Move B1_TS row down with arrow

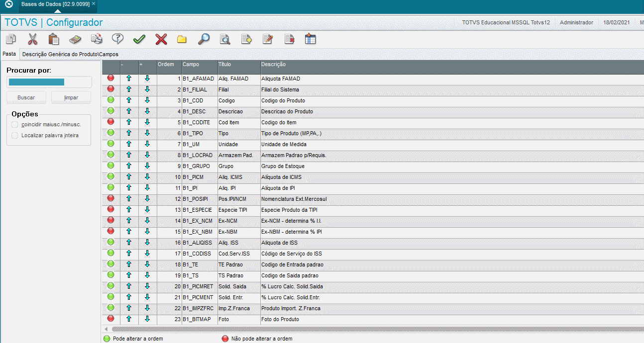pos(147,275)
